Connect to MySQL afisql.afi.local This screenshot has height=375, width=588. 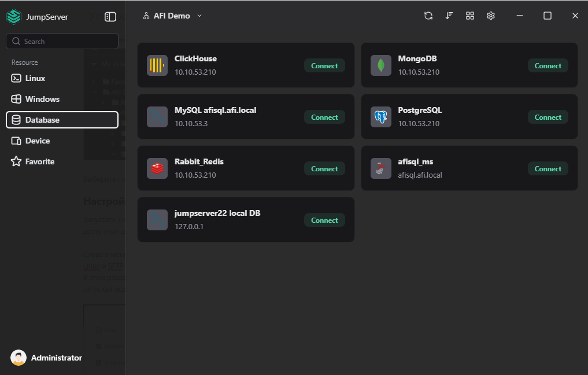tap(324, 117)
